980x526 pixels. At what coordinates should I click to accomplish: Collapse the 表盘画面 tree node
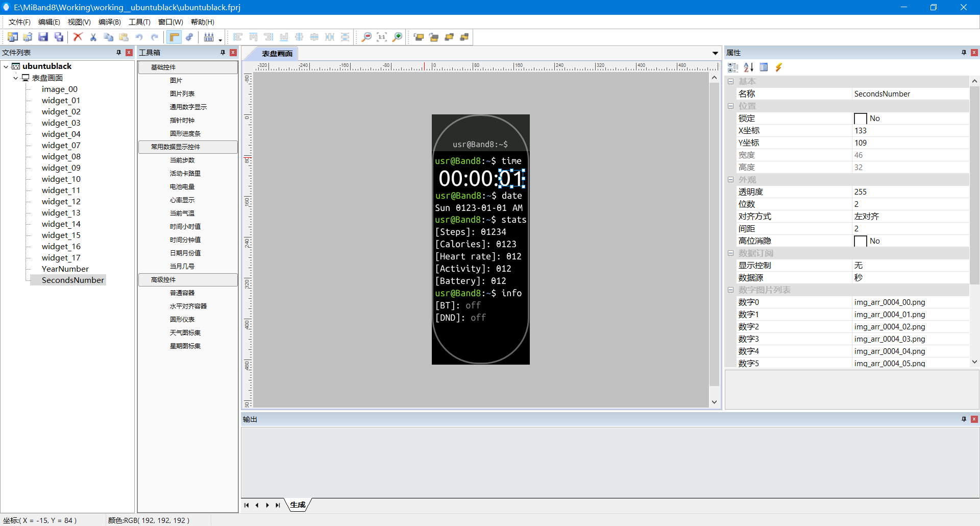pos(16,78)
